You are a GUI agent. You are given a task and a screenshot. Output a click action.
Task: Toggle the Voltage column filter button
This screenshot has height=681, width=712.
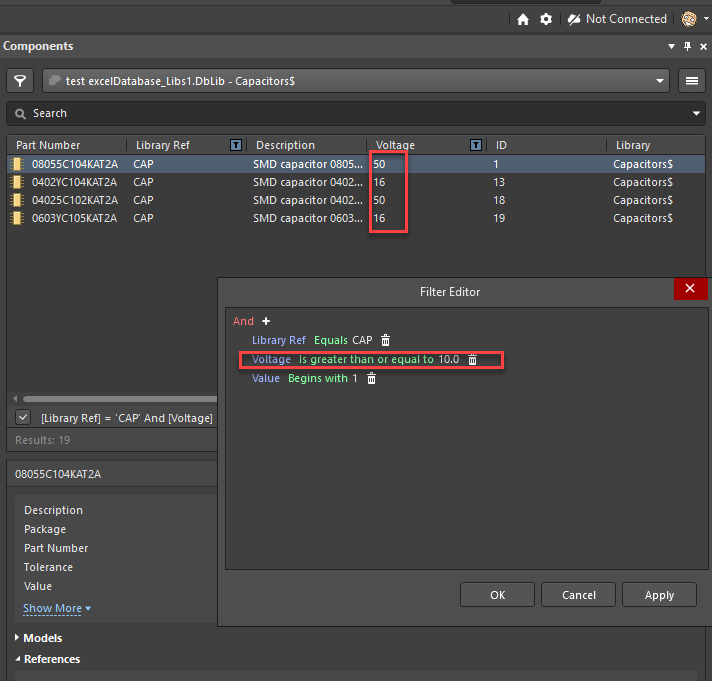tap(476, 145)
